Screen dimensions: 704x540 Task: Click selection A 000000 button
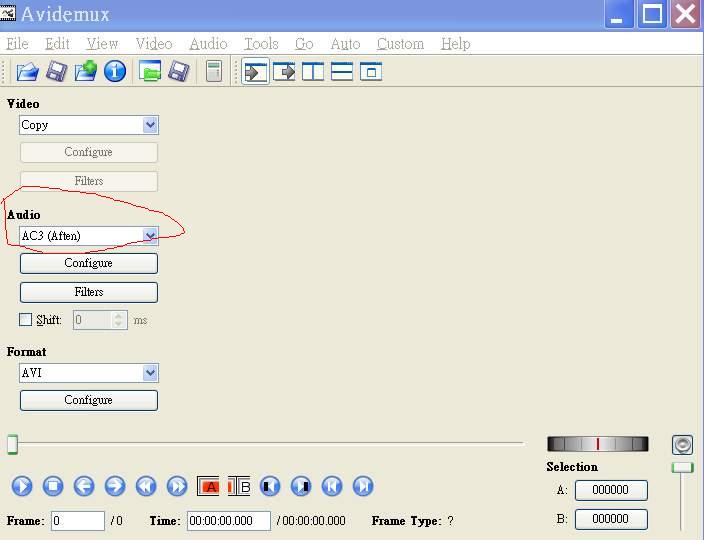click(x=611, y=490)
